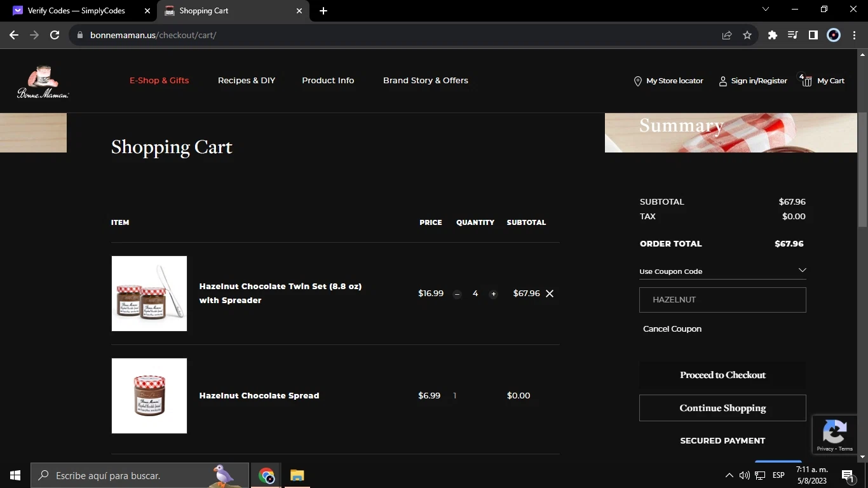Go back to previous page
The width and height of the screenshot is (868, 488).
click(14, 35)
